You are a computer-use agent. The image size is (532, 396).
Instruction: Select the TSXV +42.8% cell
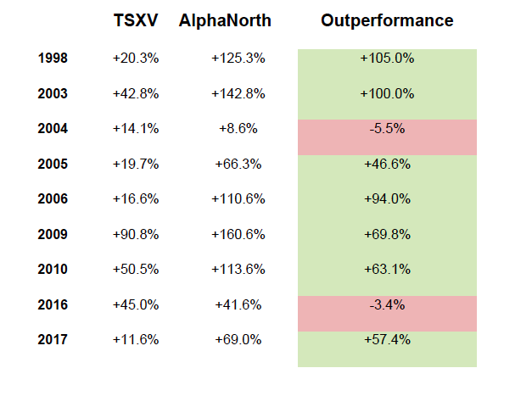[136, 94]
